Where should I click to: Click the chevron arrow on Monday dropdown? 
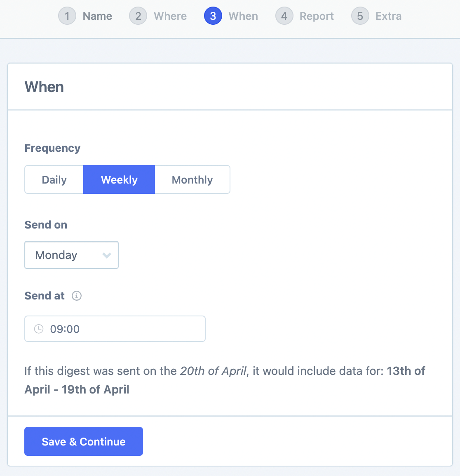pyautogui.click(x=107, y=255)
